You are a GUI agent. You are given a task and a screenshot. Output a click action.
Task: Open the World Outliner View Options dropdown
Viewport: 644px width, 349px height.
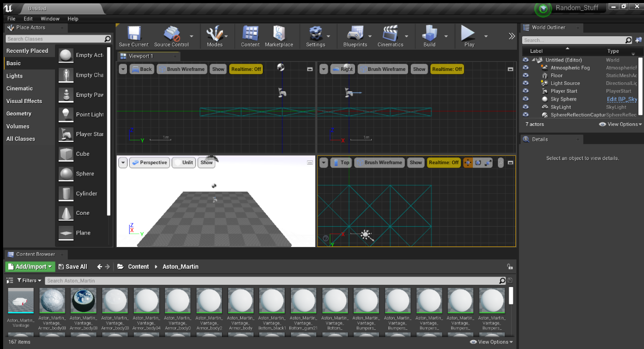coord(620,124)
